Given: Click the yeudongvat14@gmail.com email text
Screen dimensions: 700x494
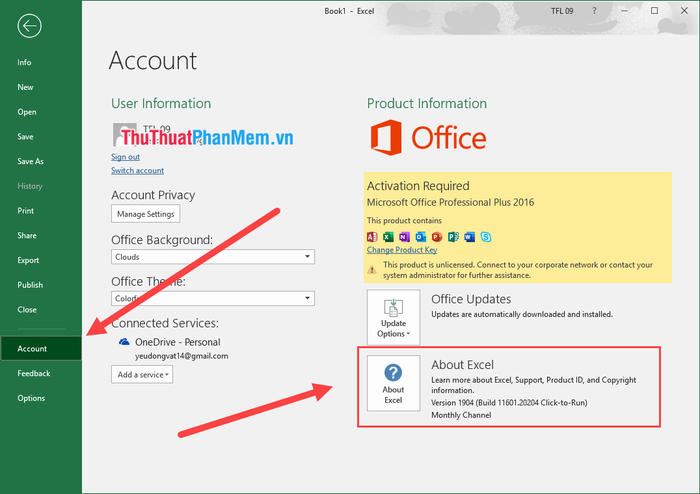Looking at the screenshot, I should coord(182,356).
